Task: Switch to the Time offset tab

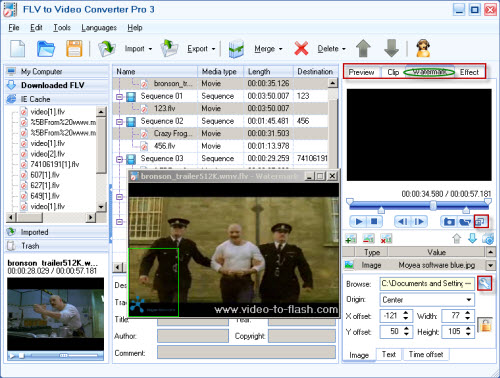Action: (x=426, y=355)
